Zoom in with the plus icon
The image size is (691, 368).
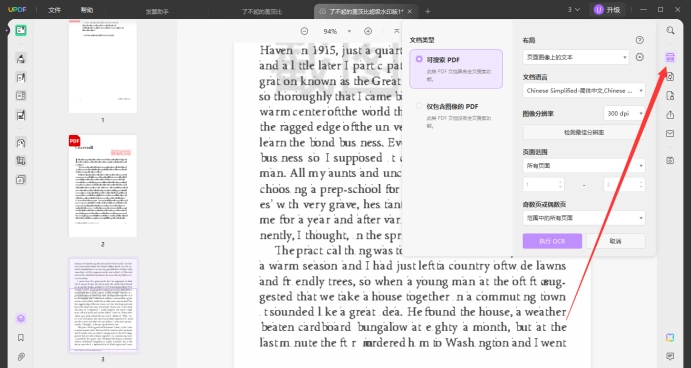click(x=368, y=31)
